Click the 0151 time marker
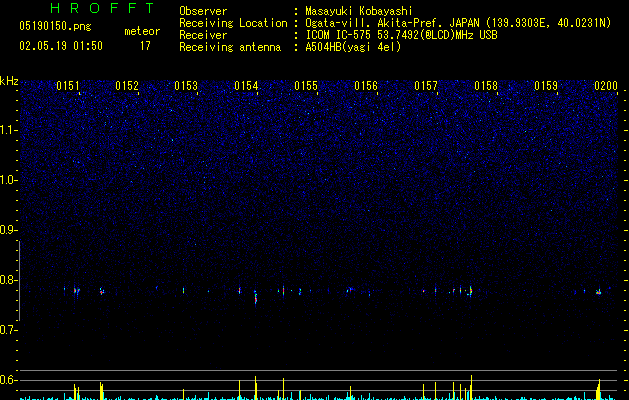The height and width of the screenshot is (400, 629). 67,86
